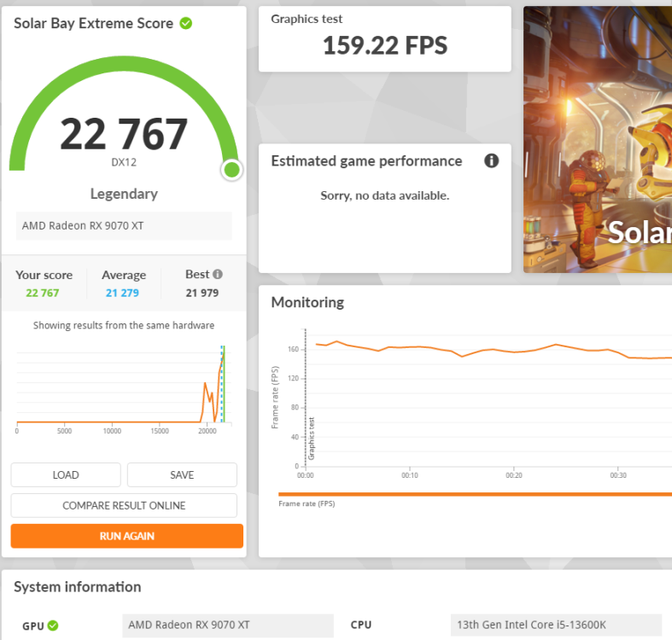Click the score 22 767 in the gauge
This screenshot has height=640, width=672.
point(124,135)
